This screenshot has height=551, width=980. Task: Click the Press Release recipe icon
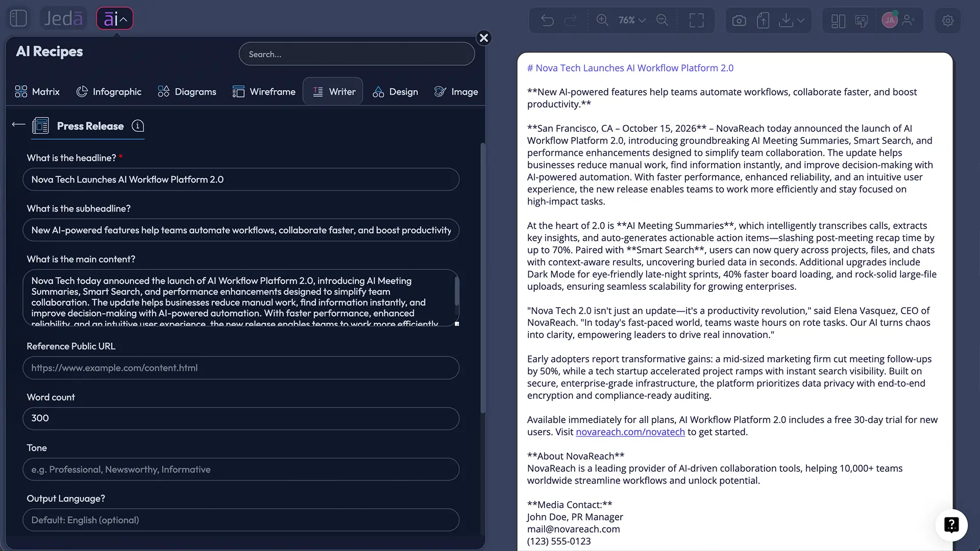coord(40,126)
